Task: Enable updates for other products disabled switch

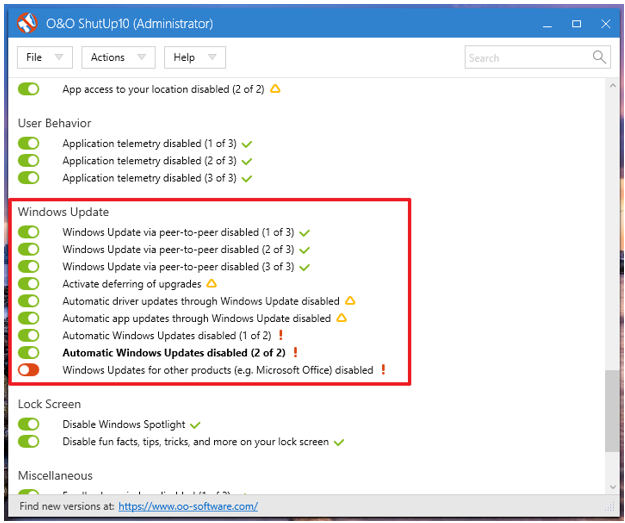Action: pyautogui.click(x=29, y=370)
